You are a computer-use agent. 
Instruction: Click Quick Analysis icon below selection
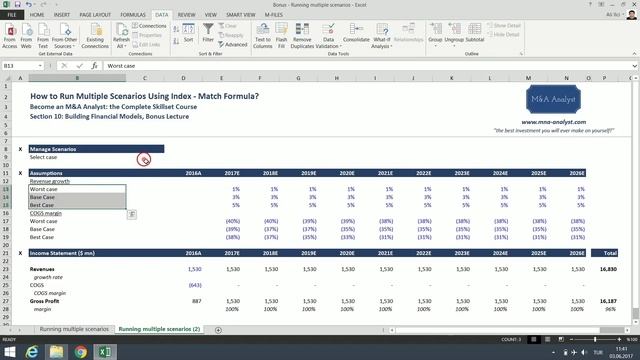tap(131, 214)
